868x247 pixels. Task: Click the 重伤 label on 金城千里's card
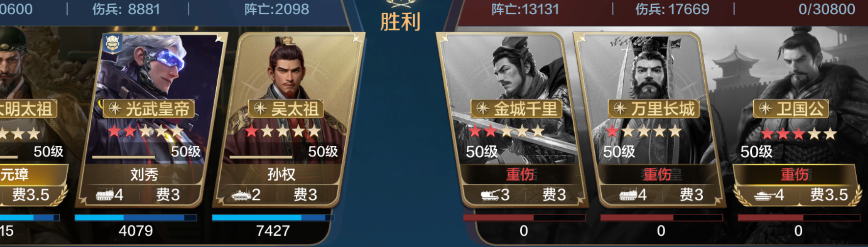(x=520, y=174)
